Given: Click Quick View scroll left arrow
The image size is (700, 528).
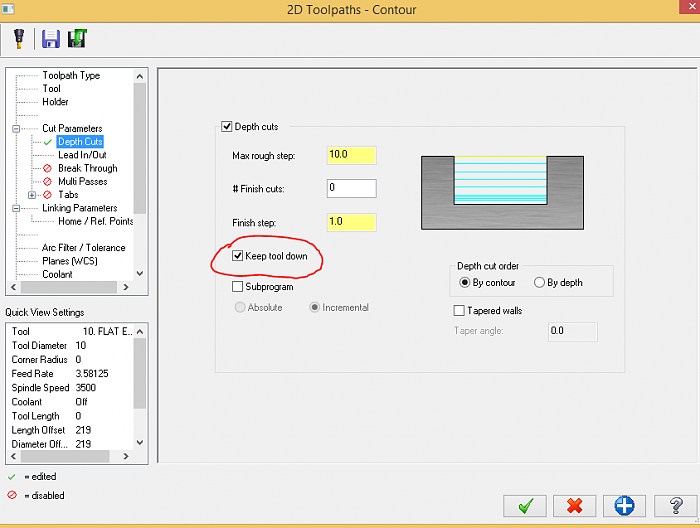Looking at the screenshot, I should (x=13, y=456).
